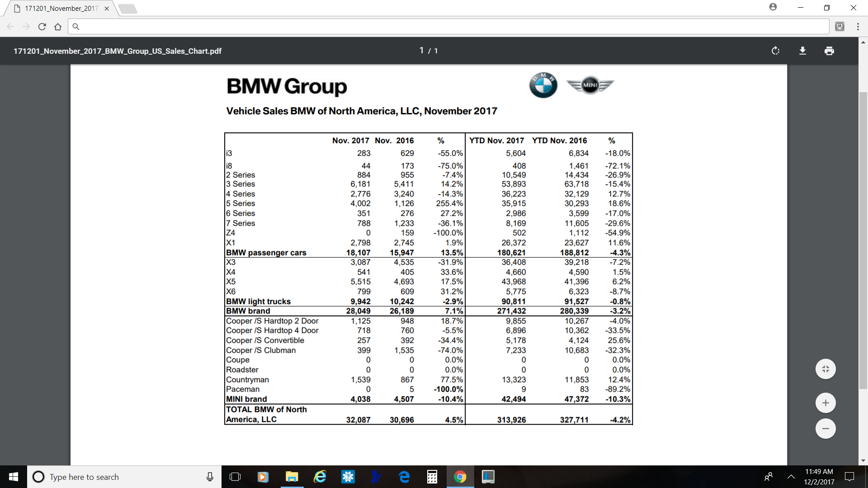Print the PDF document

pyautogui.click(x=829, y=51)
